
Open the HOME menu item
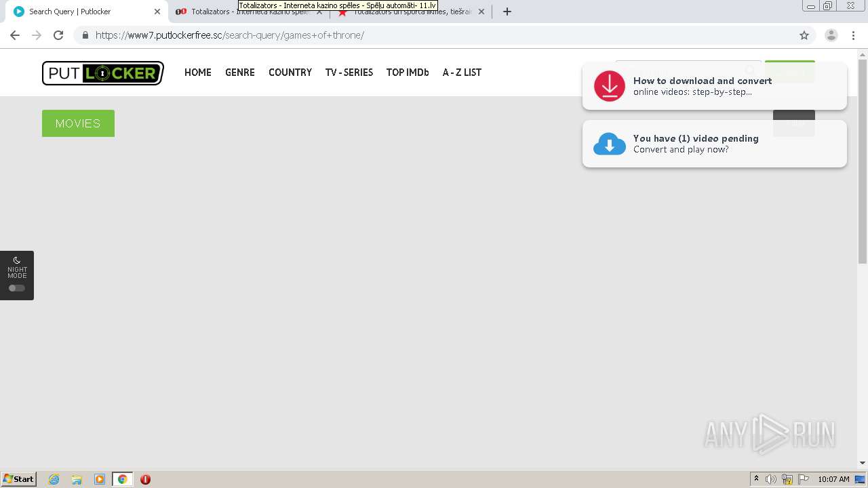(x=198, y=73)
